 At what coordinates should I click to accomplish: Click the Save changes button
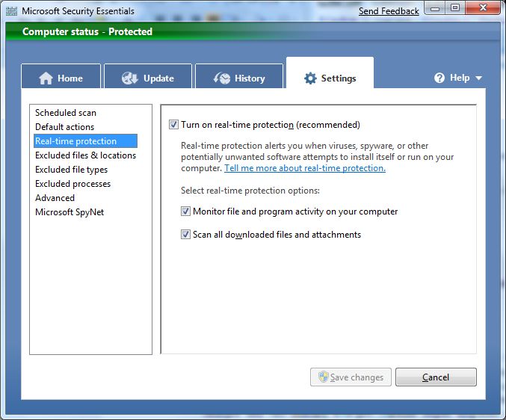[x=351, y=377]
